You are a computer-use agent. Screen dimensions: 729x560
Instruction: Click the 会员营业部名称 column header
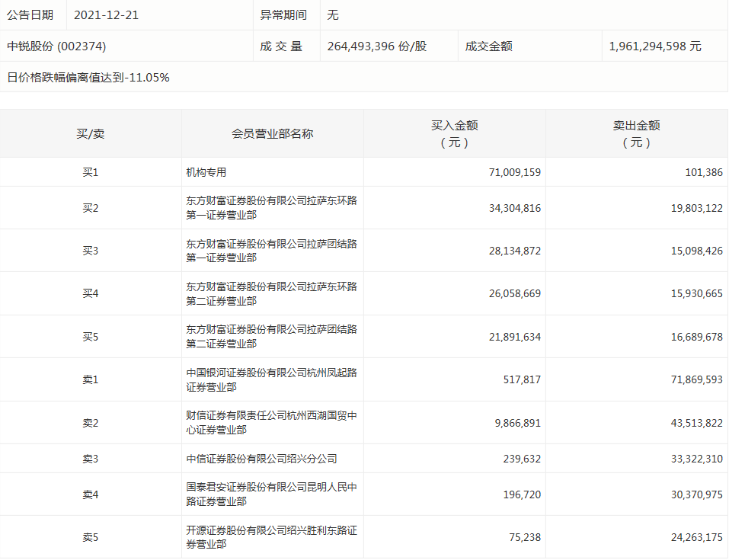point(273,134)
